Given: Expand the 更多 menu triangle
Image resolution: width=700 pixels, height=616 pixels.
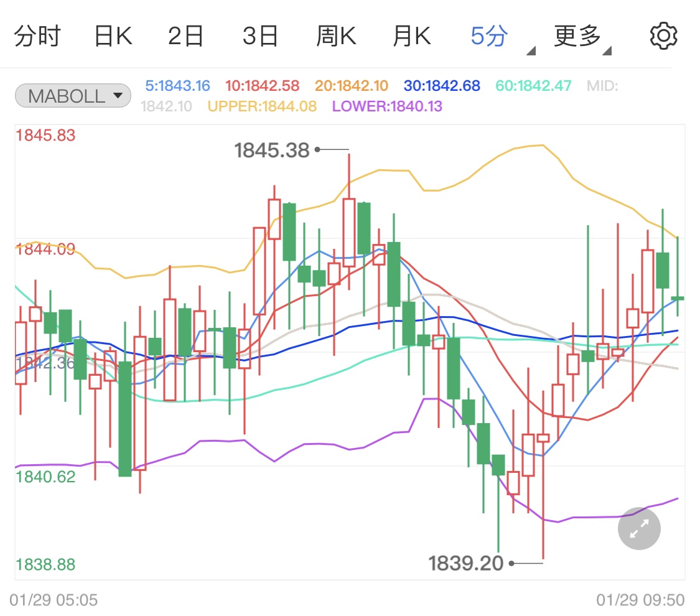Looking at the screenshot, I should pos(606,51).
